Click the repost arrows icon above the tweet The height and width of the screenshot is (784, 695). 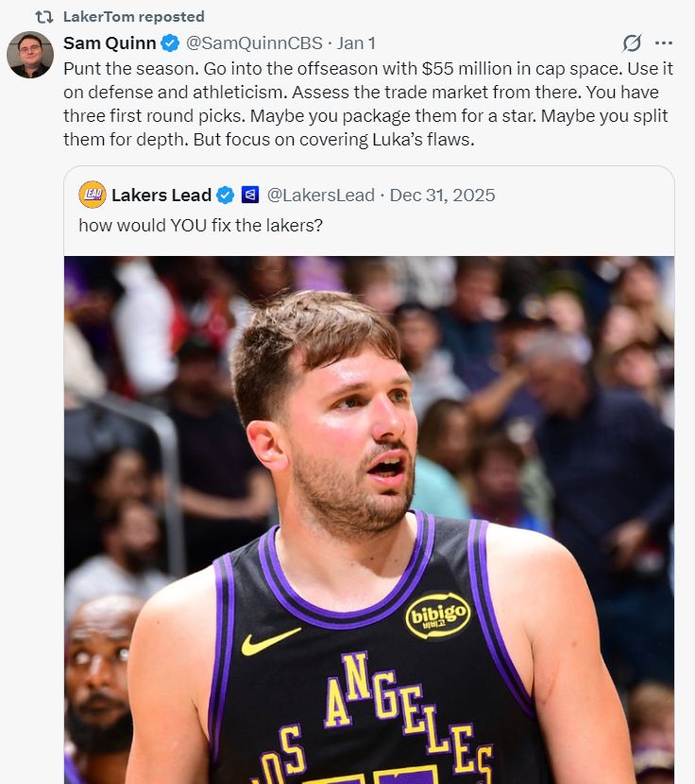coord(42,17)
